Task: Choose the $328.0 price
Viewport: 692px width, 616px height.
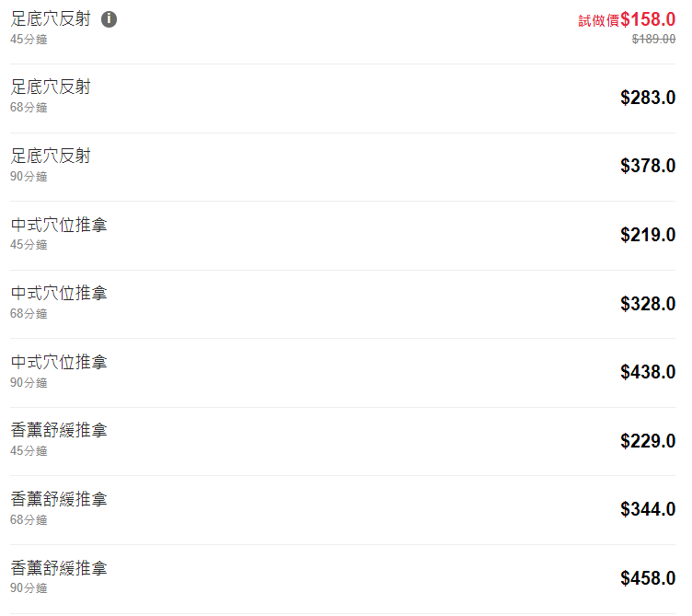Action: (x=648, y=304)
